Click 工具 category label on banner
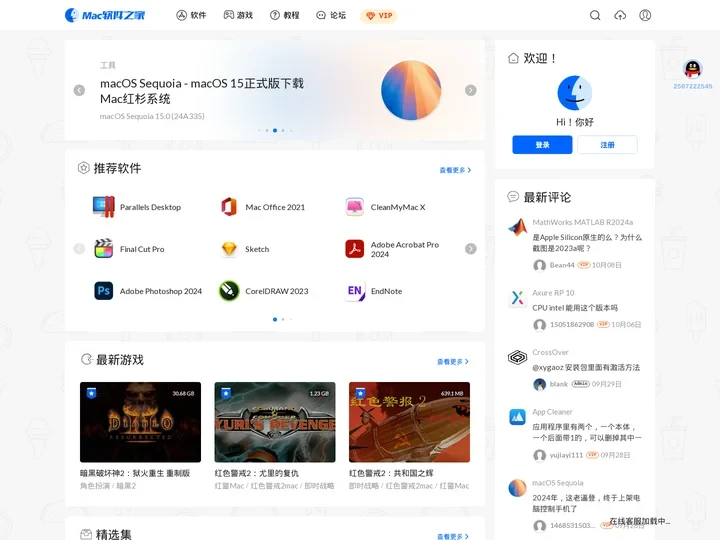 pyautogui.click(x=108, y=65)
